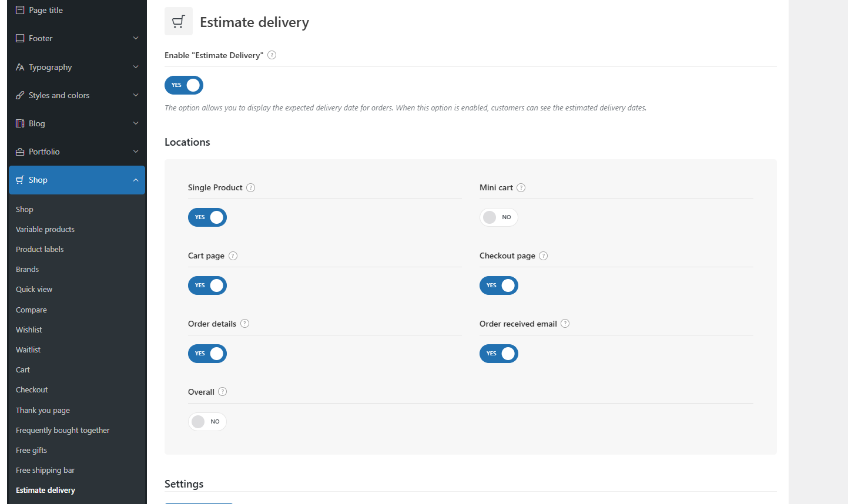The image size is (848, 504).
Task: Disable the main Estimate Delivery toggle
Action: click(x=184, y=85)
